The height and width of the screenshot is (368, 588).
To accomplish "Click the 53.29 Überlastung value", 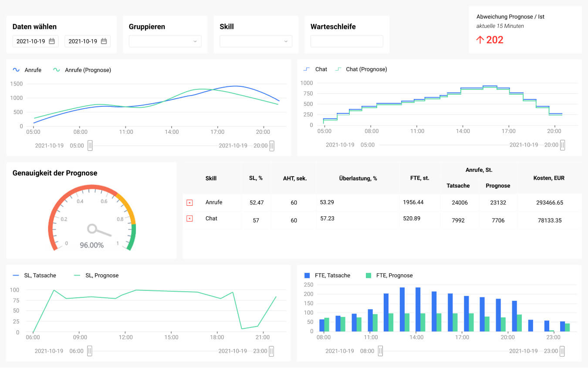I will click(x=327, y=202).
